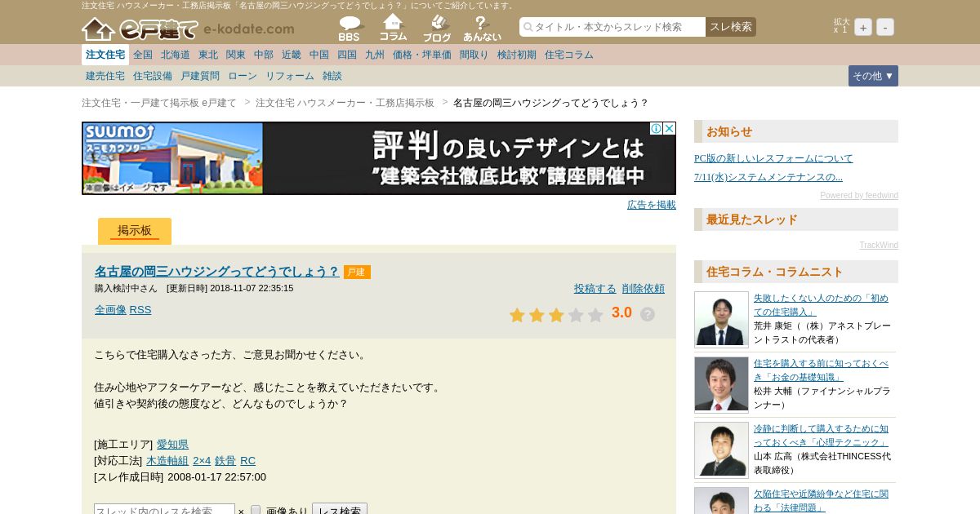Toggle the 画像あり checkbox
Viewport: 980px width, 514px height.
256,511
